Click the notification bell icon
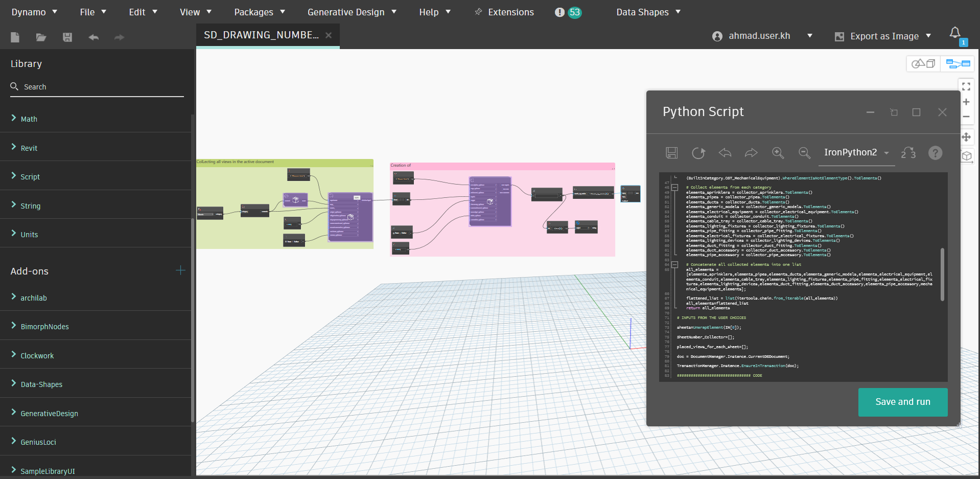 (954, 33)
